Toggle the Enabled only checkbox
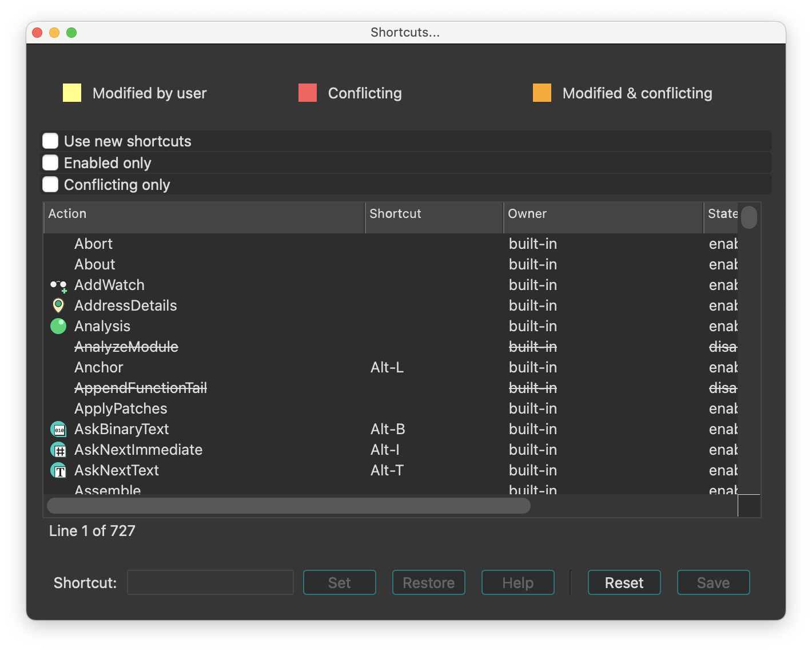The image size is (812, 651). click(x=50, y=163)
